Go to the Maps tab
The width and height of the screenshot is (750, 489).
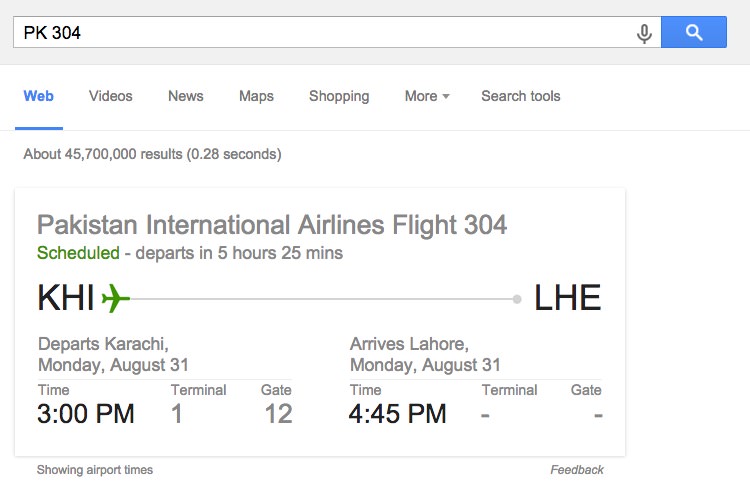[x=256, y=96]
